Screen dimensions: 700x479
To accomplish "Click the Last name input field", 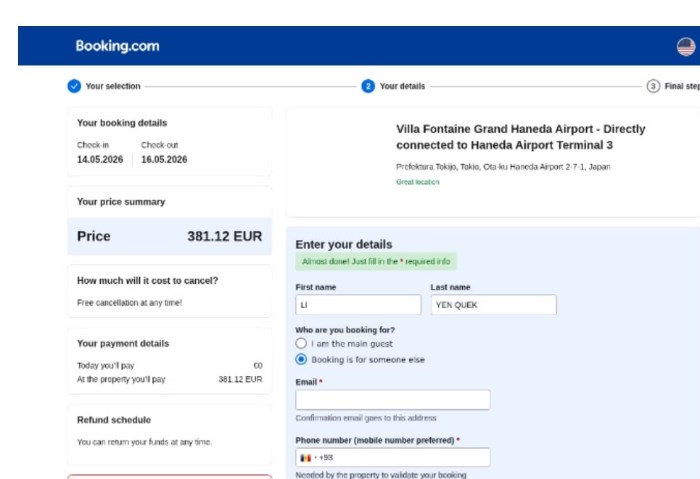I will point(494,305).
